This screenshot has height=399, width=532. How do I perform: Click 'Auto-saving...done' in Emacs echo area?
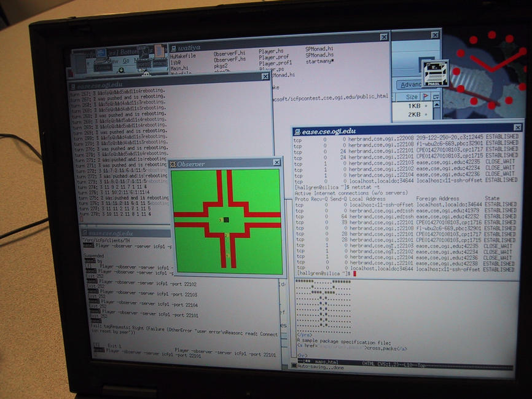click(320, 368)
